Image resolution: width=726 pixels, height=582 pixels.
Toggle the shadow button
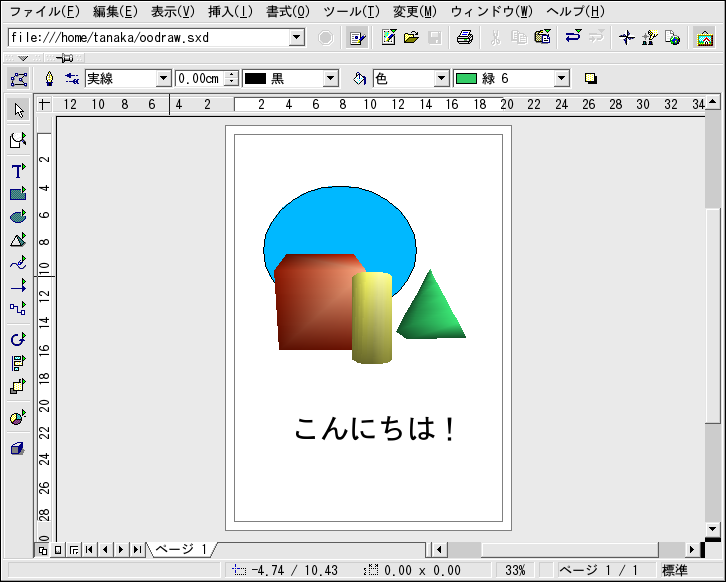click(591, 79)
